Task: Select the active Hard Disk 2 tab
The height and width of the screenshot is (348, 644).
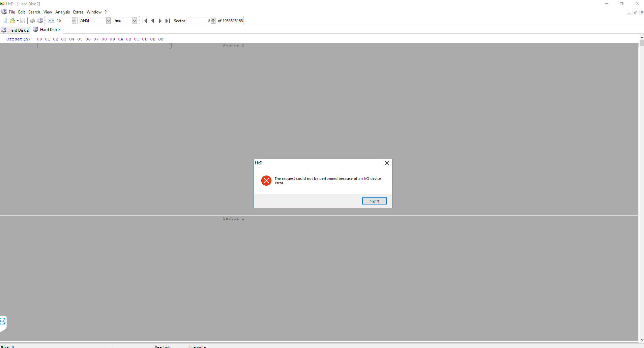Action: coord(47,30)
